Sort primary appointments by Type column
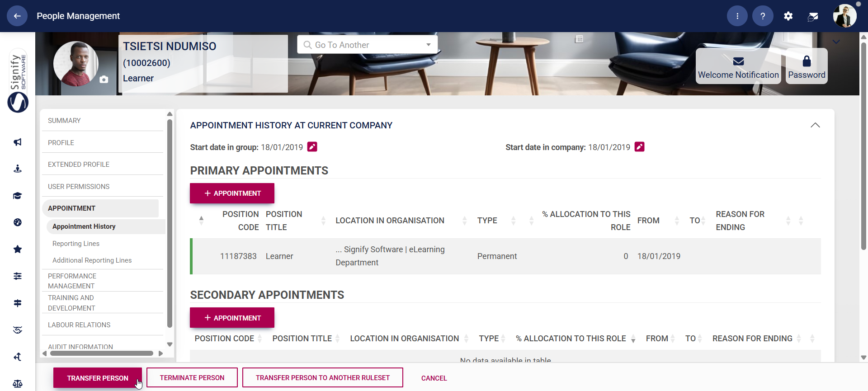Image resolution: width=868 pixels, height=391 pixels. point(513,221)
